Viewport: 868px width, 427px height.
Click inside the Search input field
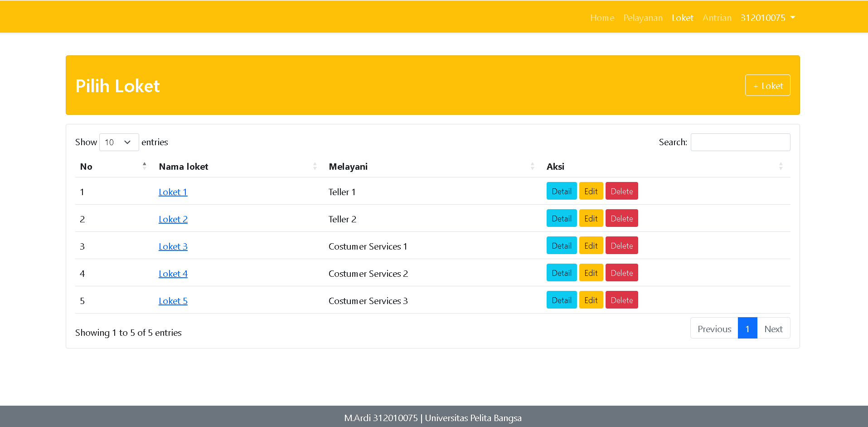point(740,142)
